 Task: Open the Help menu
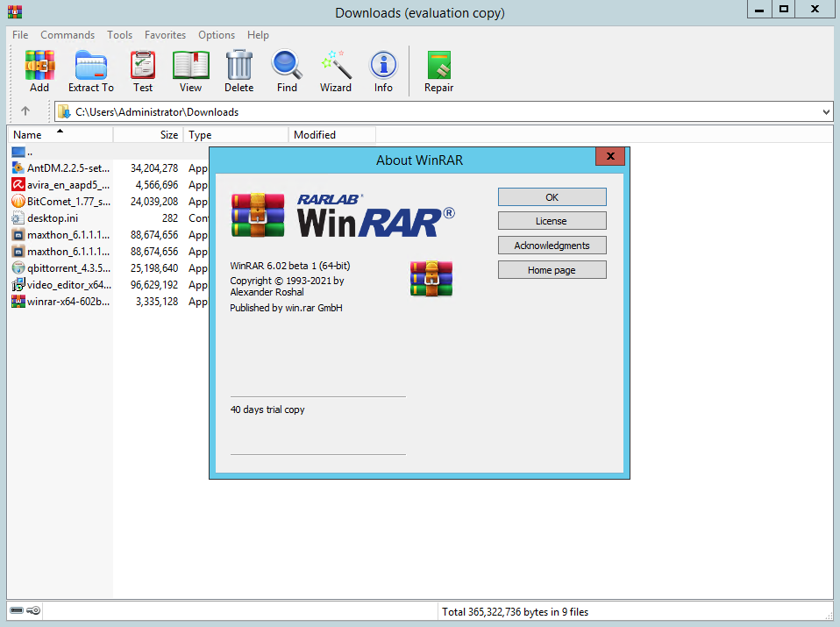(x=258, y=35)
